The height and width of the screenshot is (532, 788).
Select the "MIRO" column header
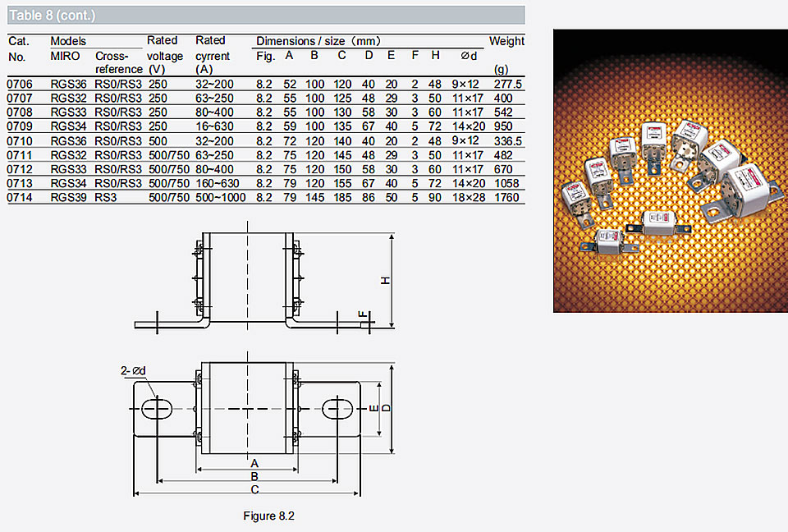coord(65,56)
